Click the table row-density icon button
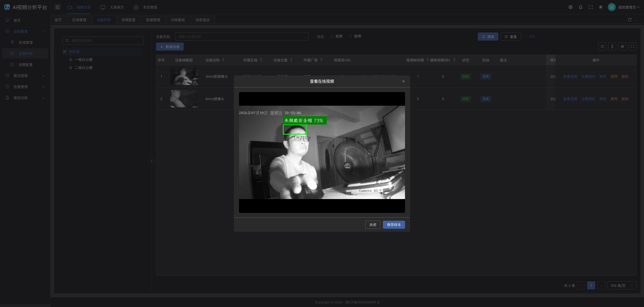The width and height of the screenshot is (644, 307). pyautogui.click(x=612, y=47)
